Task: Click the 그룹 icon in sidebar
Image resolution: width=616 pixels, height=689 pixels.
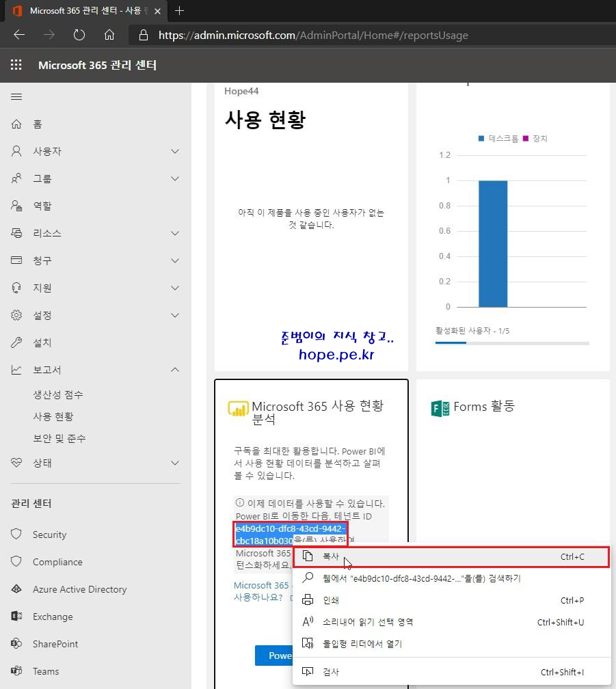Action: coord(16,178)
